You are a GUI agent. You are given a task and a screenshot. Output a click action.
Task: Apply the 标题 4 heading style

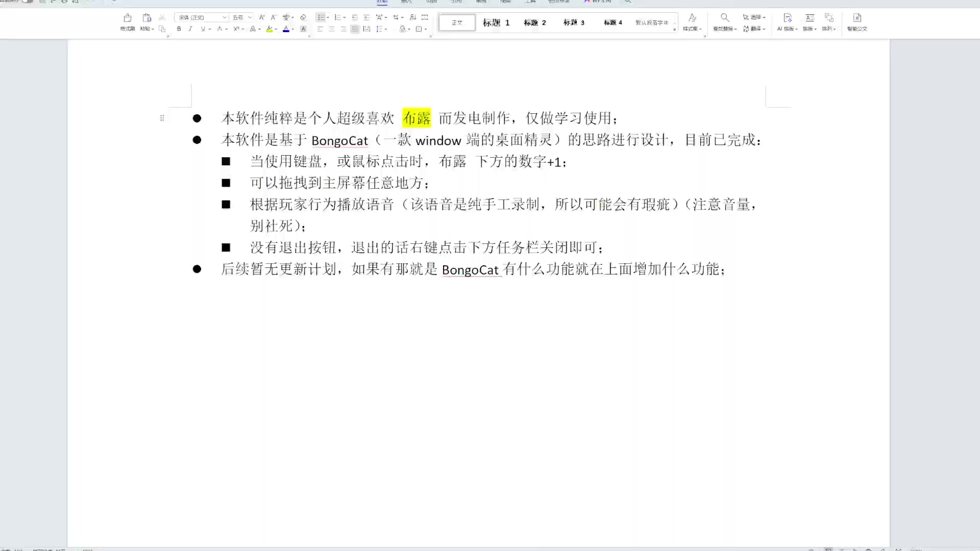coord(613,22)
